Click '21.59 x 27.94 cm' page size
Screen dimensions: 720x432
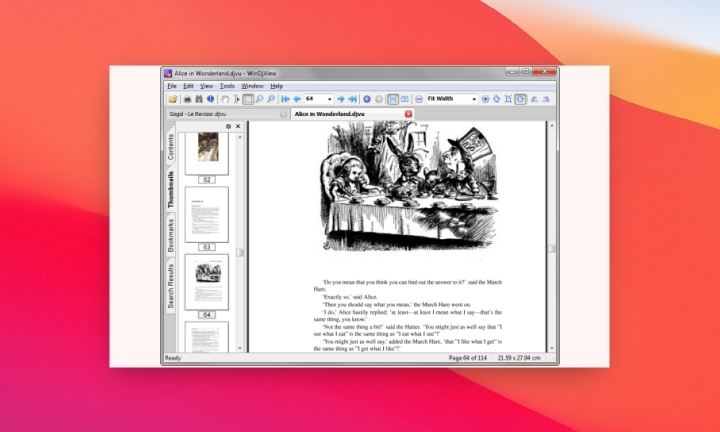coord(519,358)
